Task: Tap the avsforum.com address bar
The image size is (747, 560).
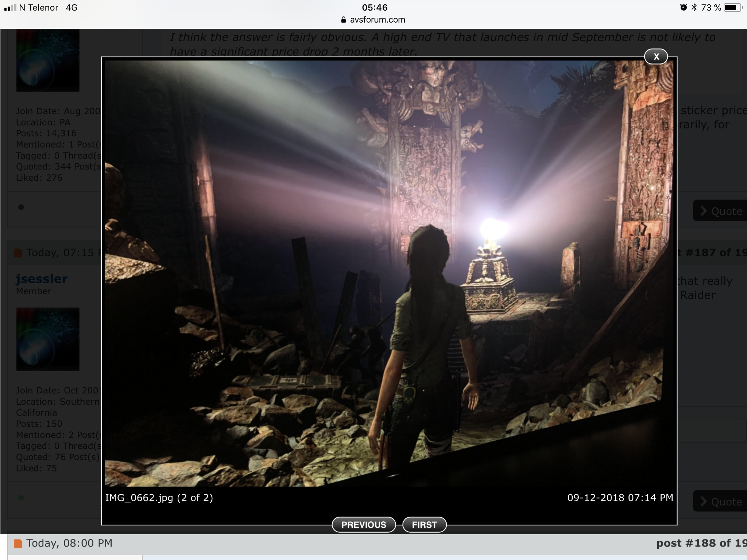Action: pos(373,20)
